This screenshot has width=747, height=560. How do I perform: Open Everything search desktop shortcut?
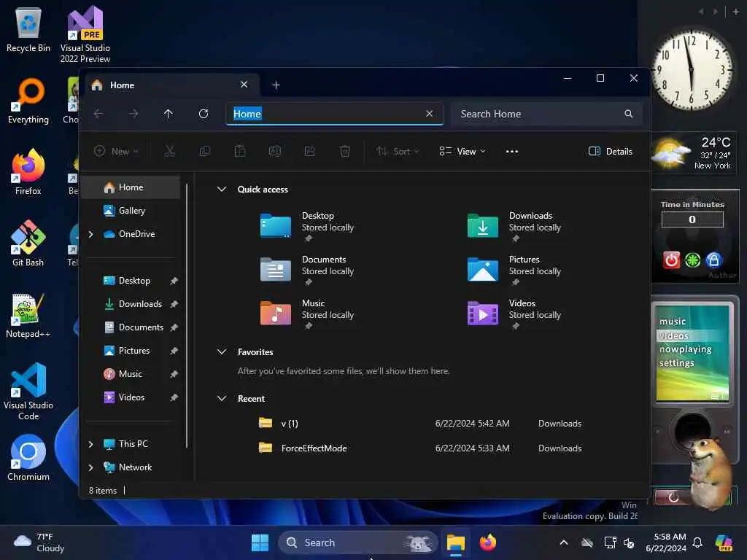[x=28, y=101]
